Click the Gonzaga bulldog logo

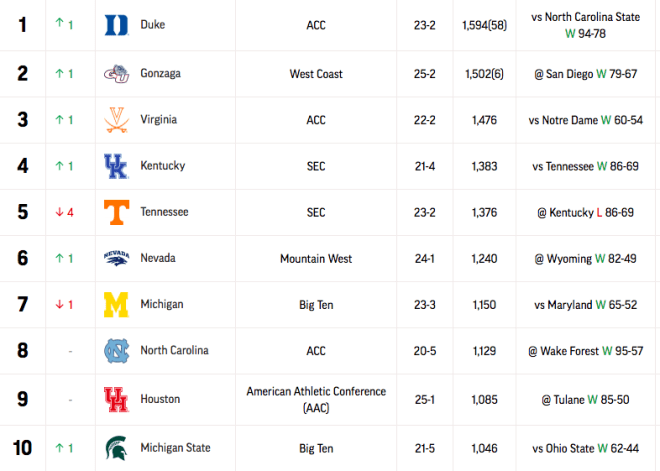point(116,74)
